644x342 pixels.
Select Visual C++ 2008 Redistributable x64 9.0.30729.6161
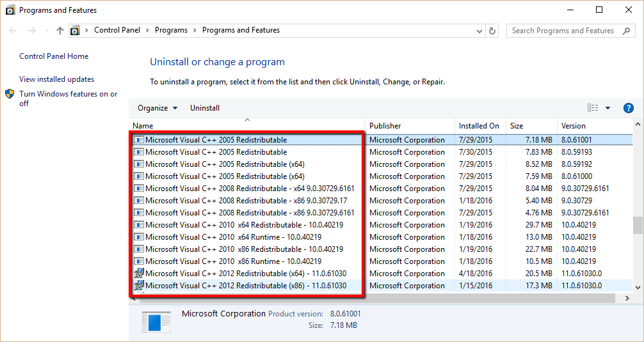coord(381,189)
